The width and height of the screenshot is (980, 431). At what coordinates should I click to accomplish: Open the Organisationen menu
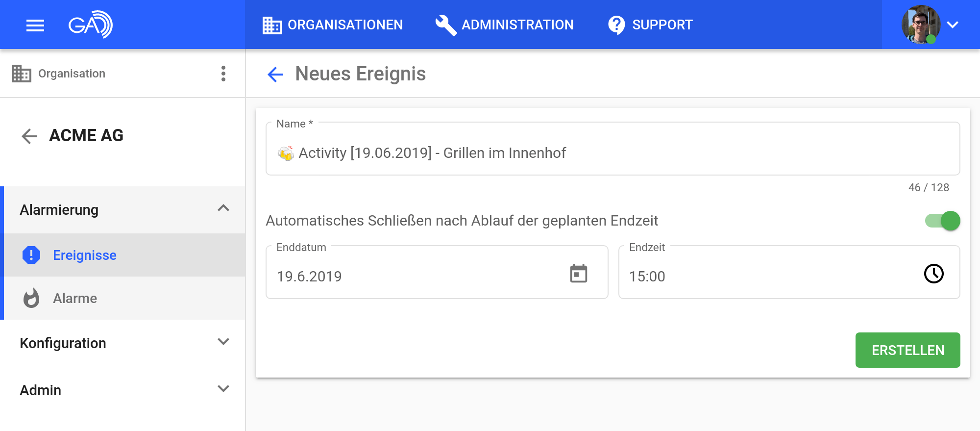pyautogui.click(x=333, y=25)
